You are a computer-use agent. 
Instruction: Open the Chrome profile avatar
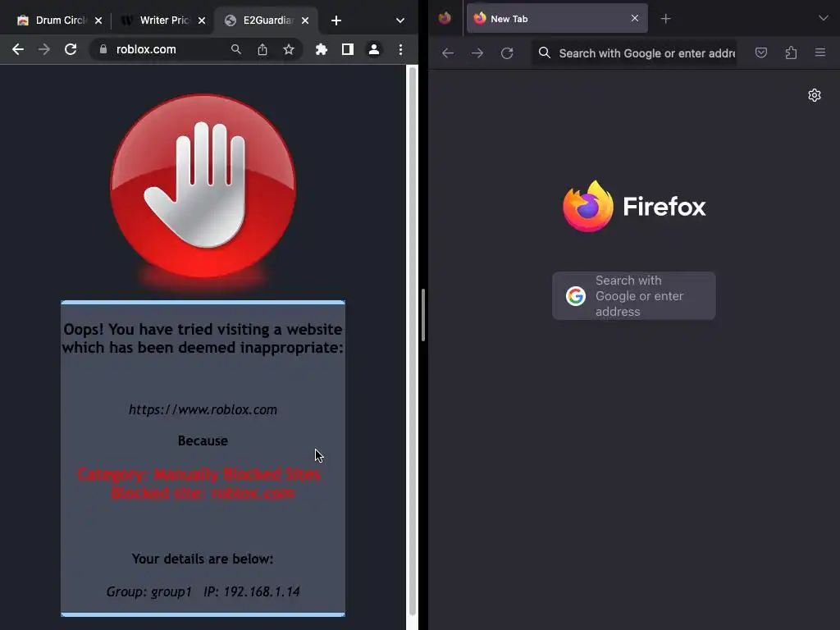pyautogui.click(x=374, y=49)
